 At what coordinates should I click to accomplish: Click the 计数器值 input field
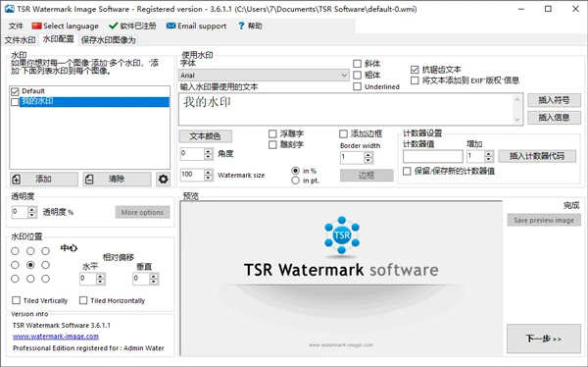[433, 156]
